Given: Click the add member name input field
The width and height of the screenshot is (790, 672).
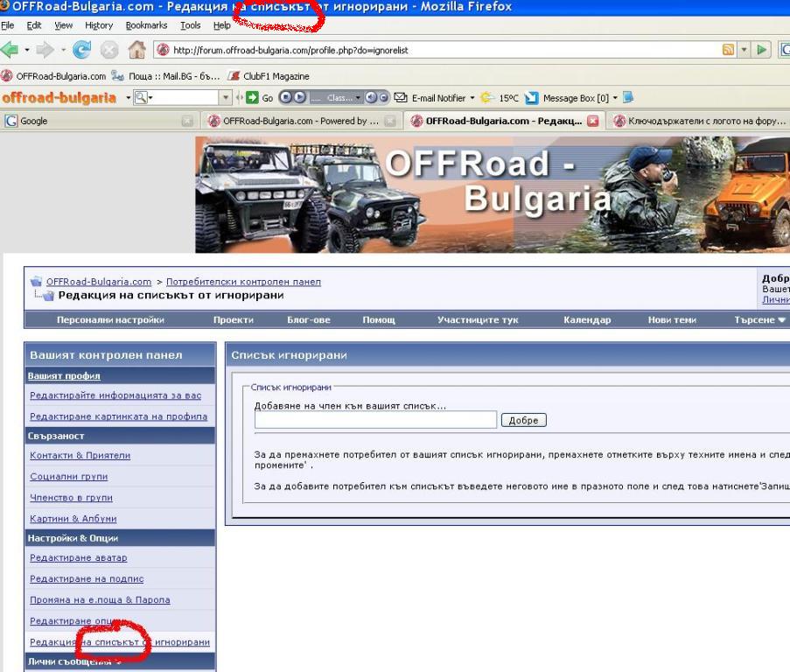Looking at the screenshot, I should click(x=376, y=420).
